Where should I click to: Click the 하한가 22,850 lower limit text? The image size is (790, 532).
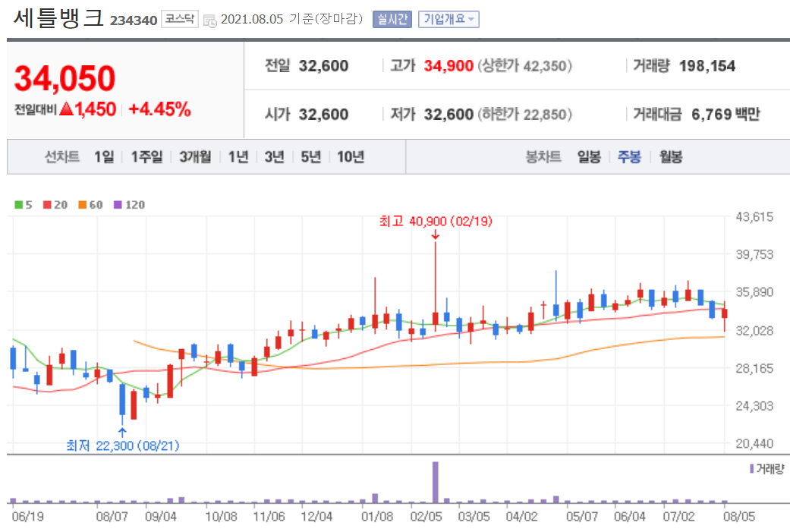coord(524,115)
